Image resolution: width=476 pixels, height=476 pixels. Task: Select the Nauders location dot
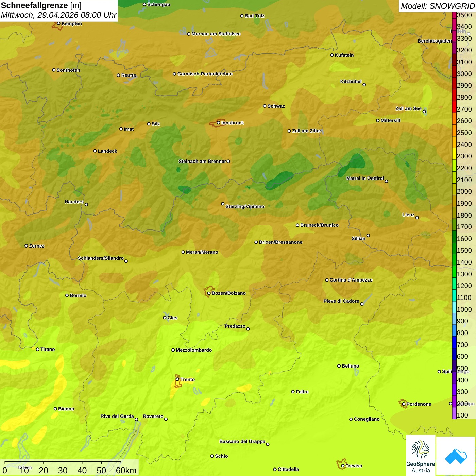coord(86,205)
